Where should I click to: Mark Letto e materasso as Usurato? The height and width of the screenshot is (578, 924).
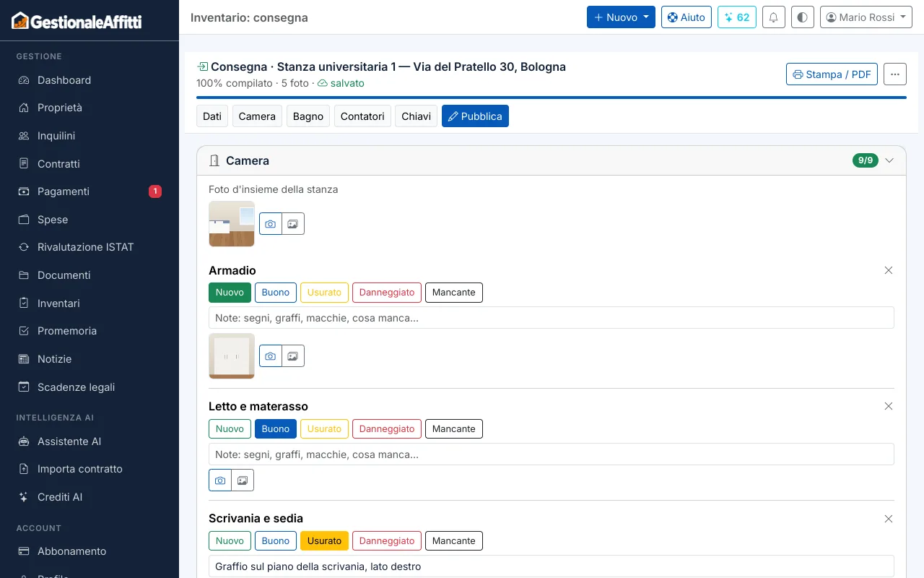click(x=324, y=428)
